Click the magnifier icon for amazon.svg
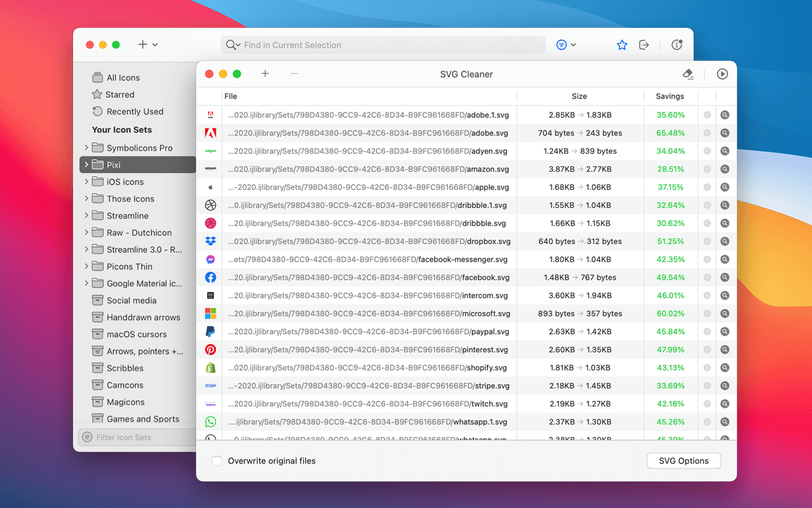812x508 pixels. [x=725, y=169]
